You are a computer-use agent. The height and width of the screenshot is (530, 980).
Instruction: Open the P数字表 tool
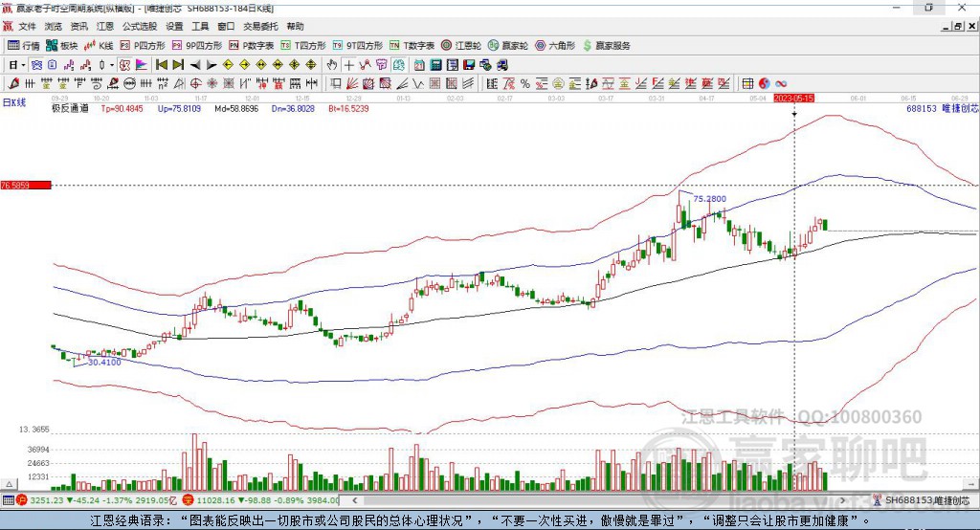tap(252, 46)
